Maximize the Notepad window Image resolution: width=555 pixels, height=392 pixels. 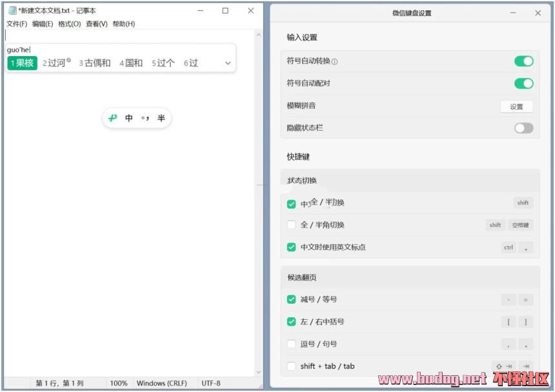[x=225, y=11]
